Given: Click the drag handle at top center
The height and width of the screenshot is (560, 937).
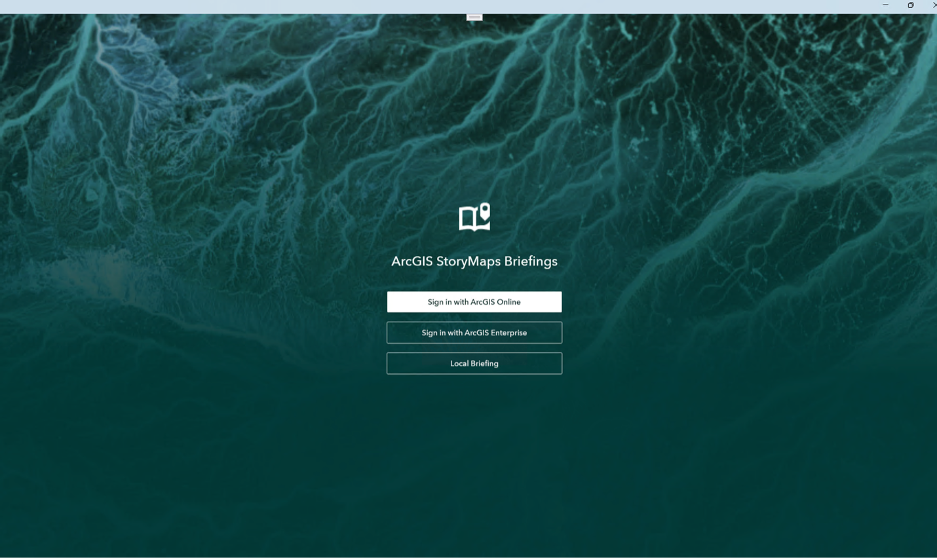Looking at the screenshot, I should click(x=474, y=17).
